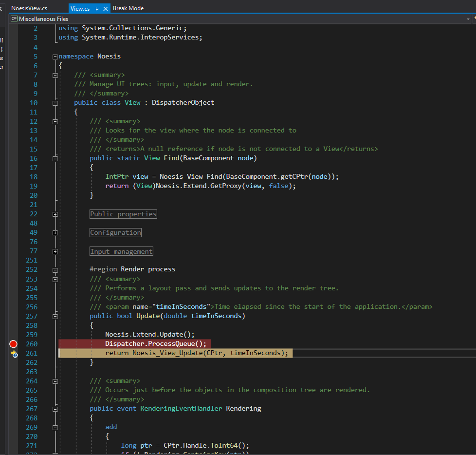Image resolution: width=476 pixels, height=455 pixels.
Task: Switch to the NoesisView.cs tab
Action: click(x=29, y=8)
